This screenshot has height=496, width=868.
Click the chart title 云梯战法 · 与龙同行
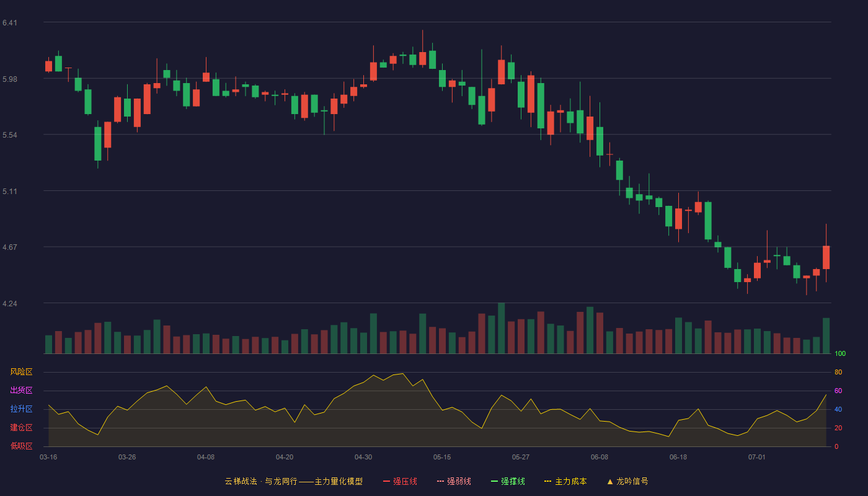click(261, 481)
